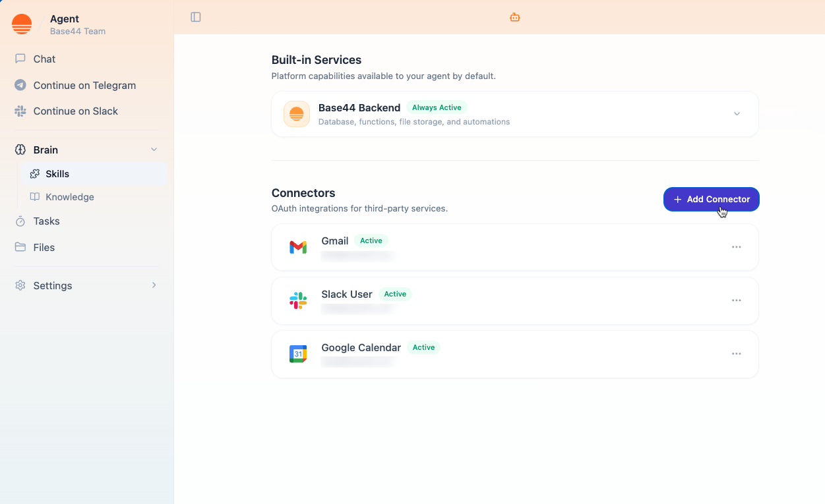The height and width of the screenshot is (504, 825).
Task: Click the Slack icon in the sidebar
Action: [x=20, y=111]
